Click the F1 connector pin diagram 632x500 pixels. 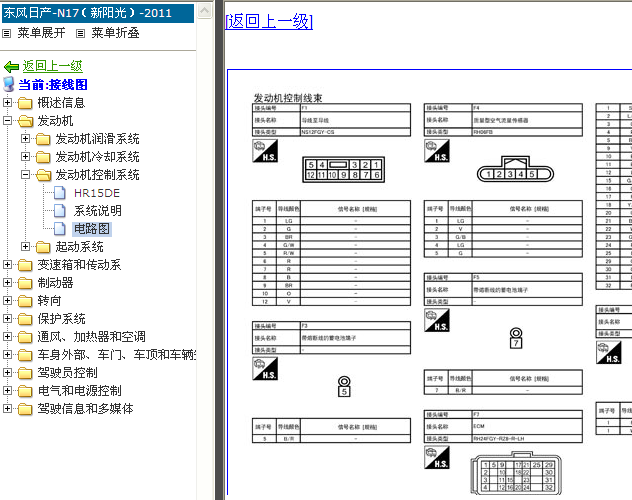[343, 170]
